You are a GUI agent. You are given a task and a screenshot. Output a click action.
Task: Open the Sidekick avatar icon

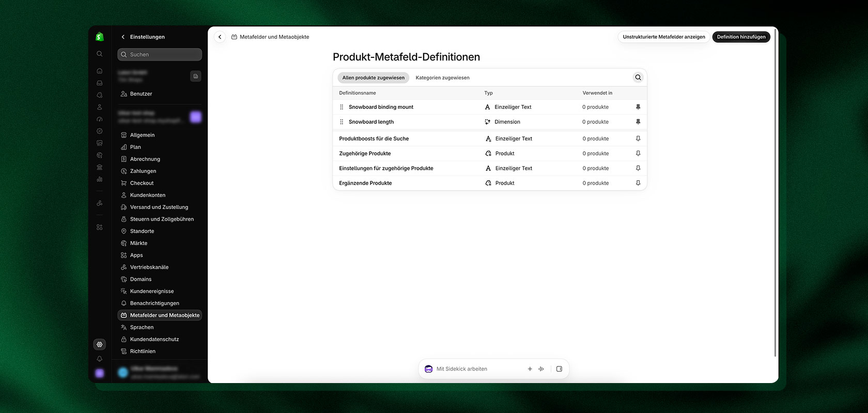pyautogui.click(x=428, y=369)
